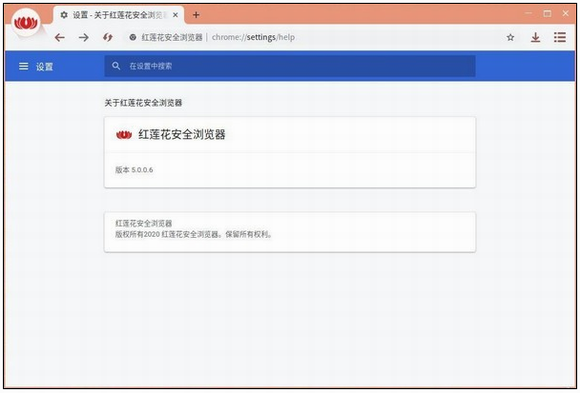
Task: Close the settings tab
Action: [x=175, y=15]
